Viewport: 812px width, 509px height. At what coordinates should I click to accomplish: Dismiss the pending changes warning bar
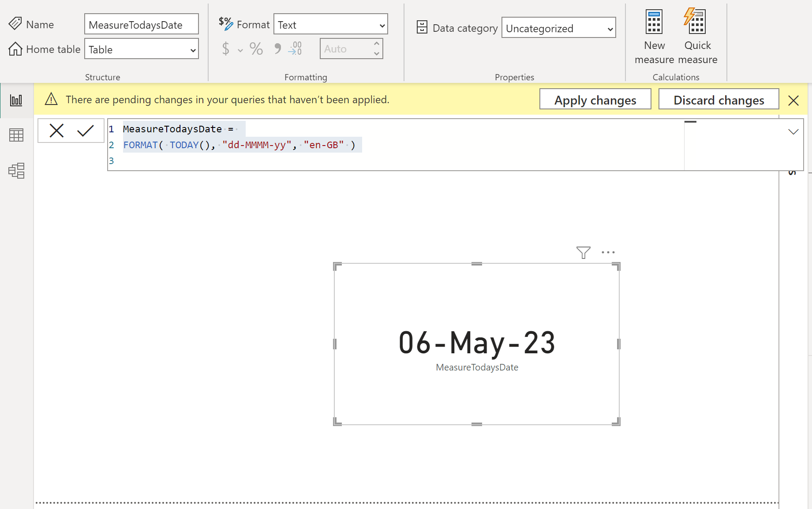[x=793, y=101]
